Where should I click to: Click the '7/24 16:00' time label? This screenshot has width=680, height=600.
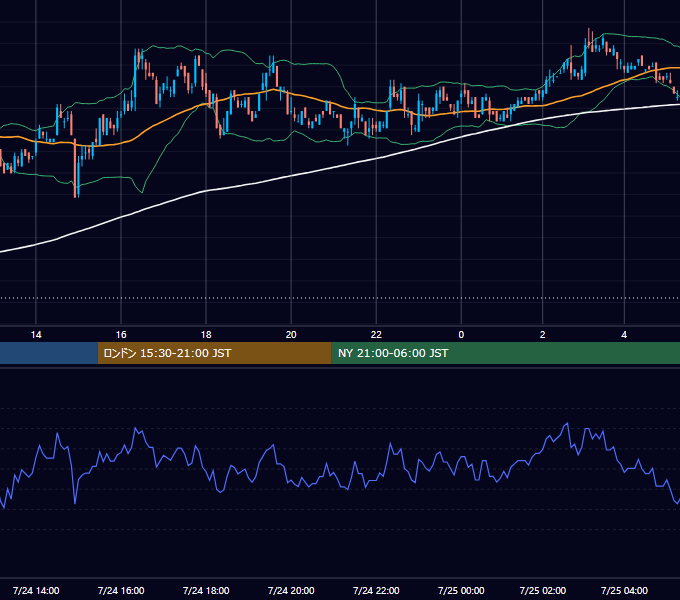click(121, 590)
